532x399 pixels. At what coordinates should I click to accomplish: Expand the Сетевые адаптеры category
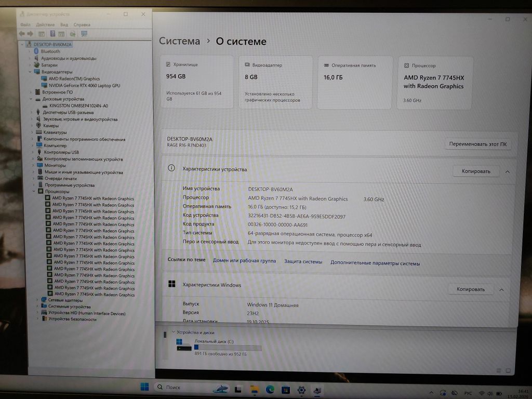(x=37, y=300)
